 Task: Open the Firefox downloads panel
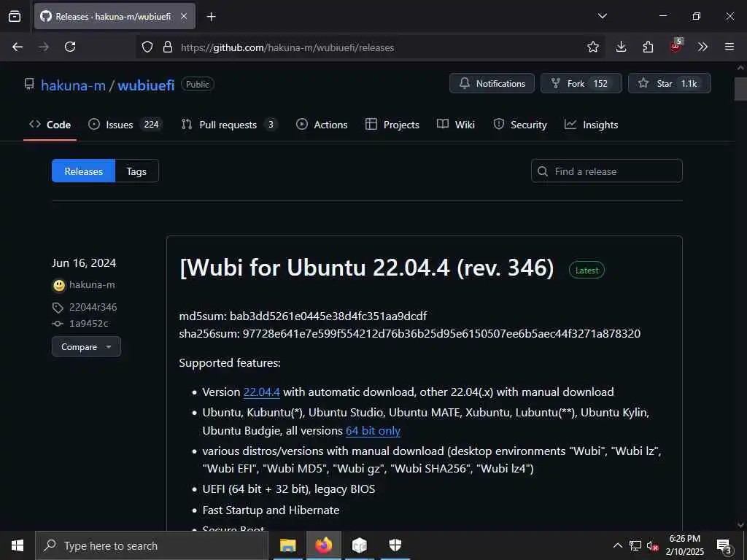pyautogui.click(x=621, y=47)
